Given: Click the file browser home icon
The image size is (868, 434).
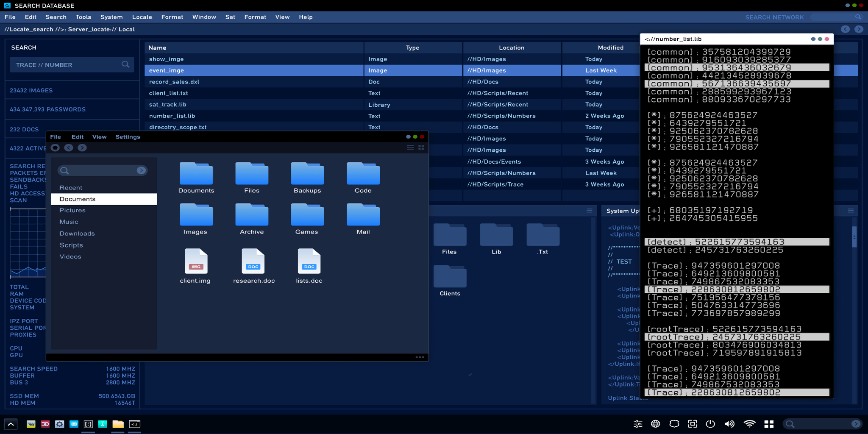Looking at the screenshot, I should tap(55, 147).
